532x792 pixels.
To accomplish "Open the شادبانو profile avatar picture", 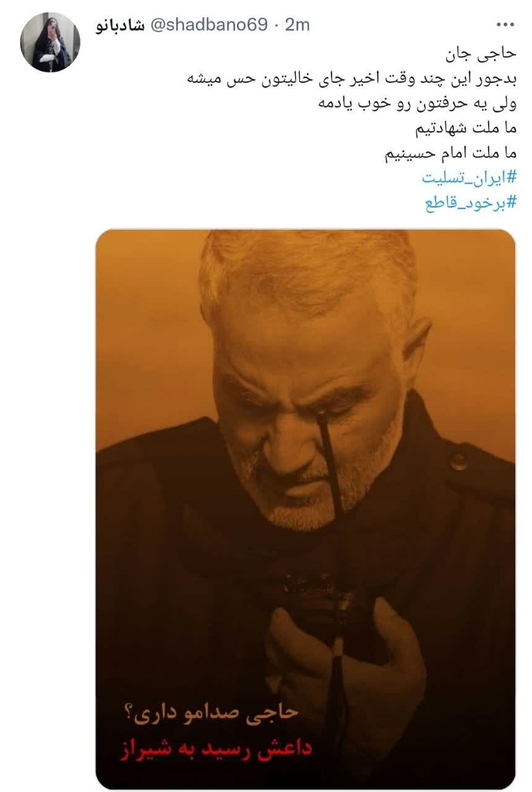I will click(x=49, y=42).
